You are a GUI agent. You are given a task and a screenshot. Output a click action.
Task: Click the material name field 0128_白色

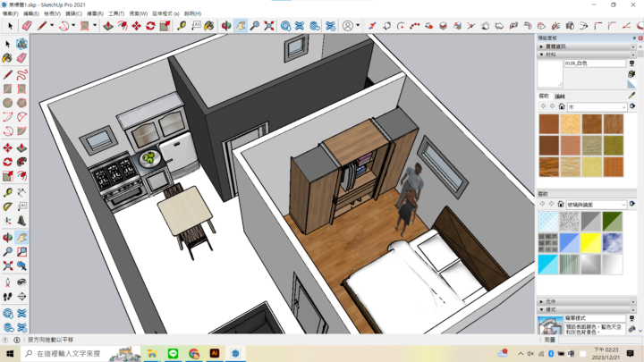pyautogui.click(x=595, y=63)
